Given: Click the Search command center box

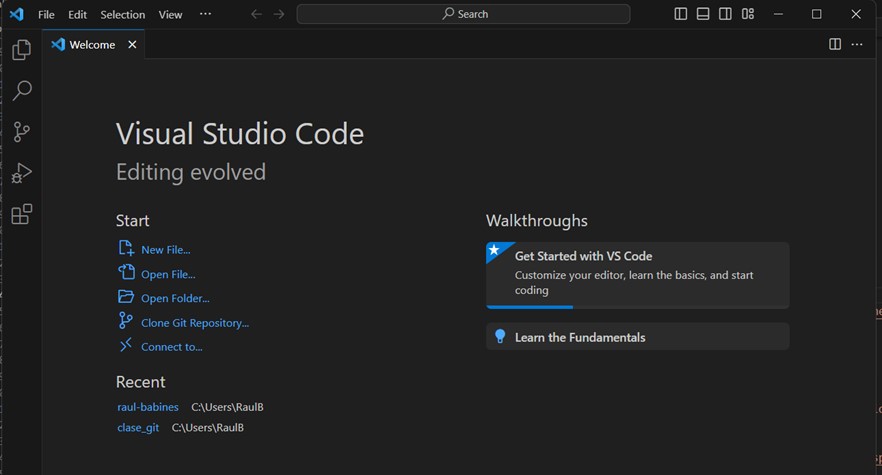Looking at the screenshot, I should [x=463, y=14].
